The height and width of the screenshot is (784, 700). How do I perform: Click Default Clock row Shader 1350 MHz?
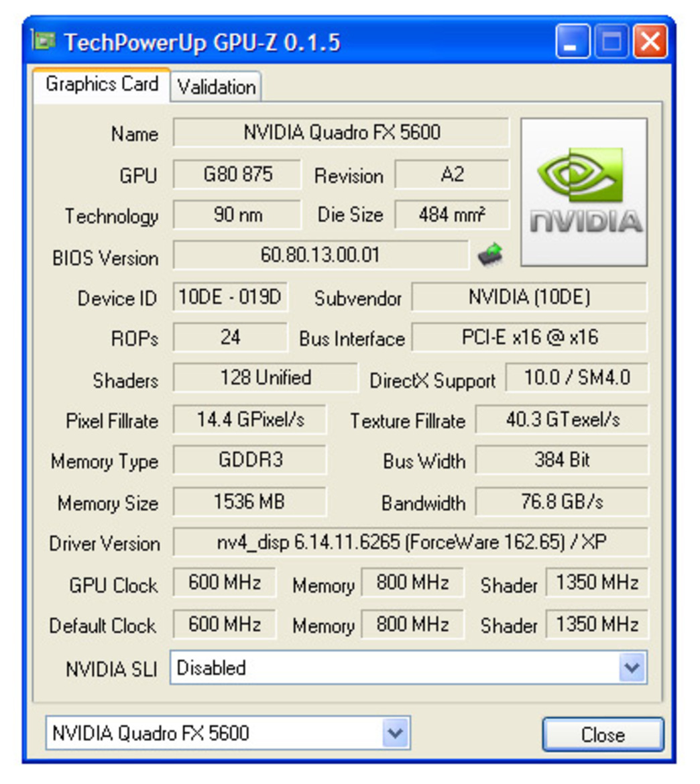pyautogui.click(x=597, y=624)
